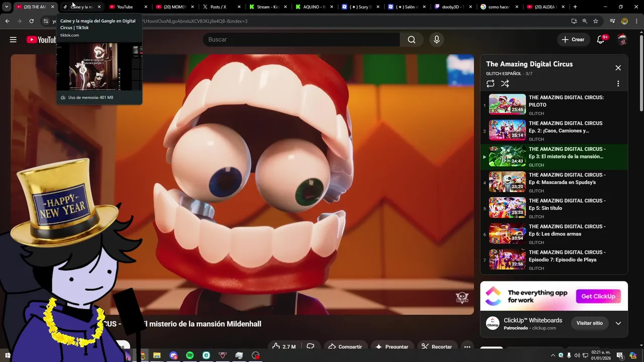Viewport: 644px width, 362px height.
Task: Open the tab search dropdown arrow
Action: [x=7, y=7]
